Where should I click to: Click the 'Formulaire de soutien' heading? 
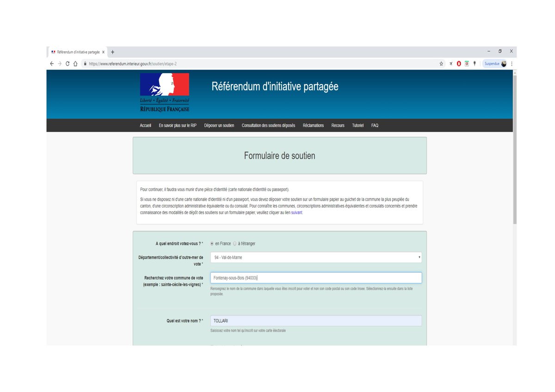(279, 156)
